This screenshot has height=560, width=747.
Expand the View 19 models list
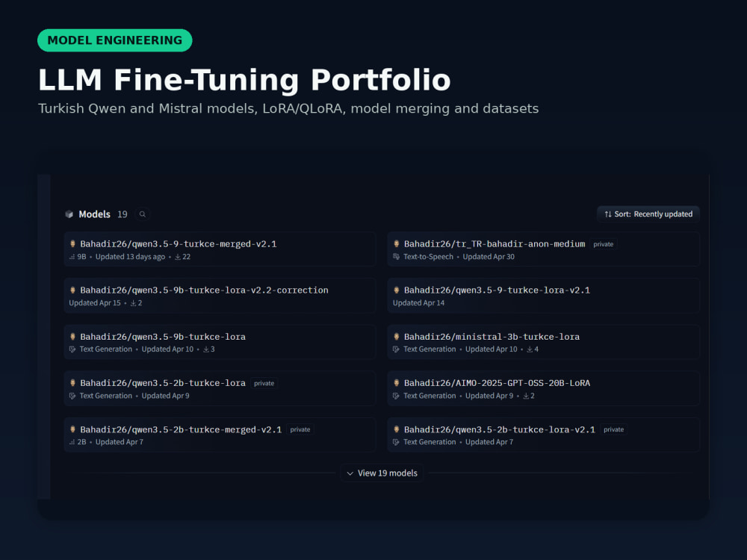[x=382, y=473]
